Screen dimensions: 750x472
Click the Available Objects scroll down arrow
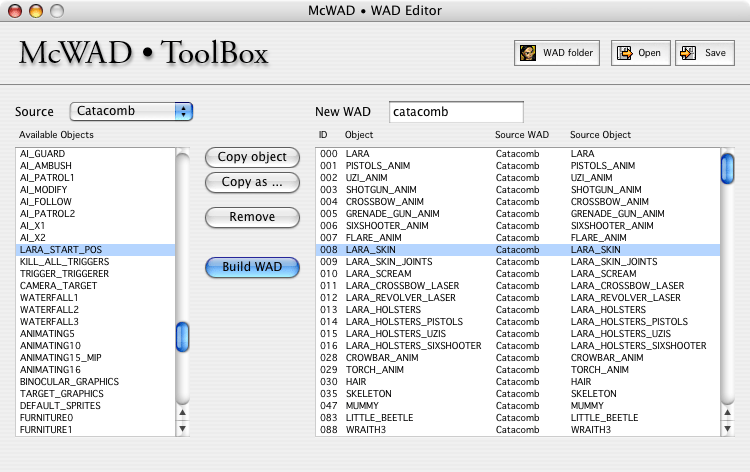182,430
